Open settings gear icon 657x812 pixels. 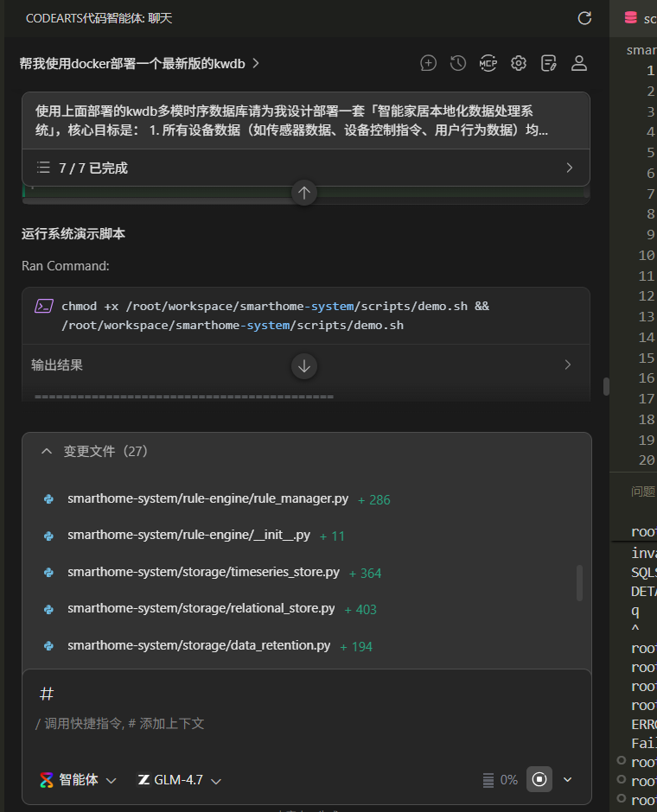pyautogui.click(x=519, y=63)
